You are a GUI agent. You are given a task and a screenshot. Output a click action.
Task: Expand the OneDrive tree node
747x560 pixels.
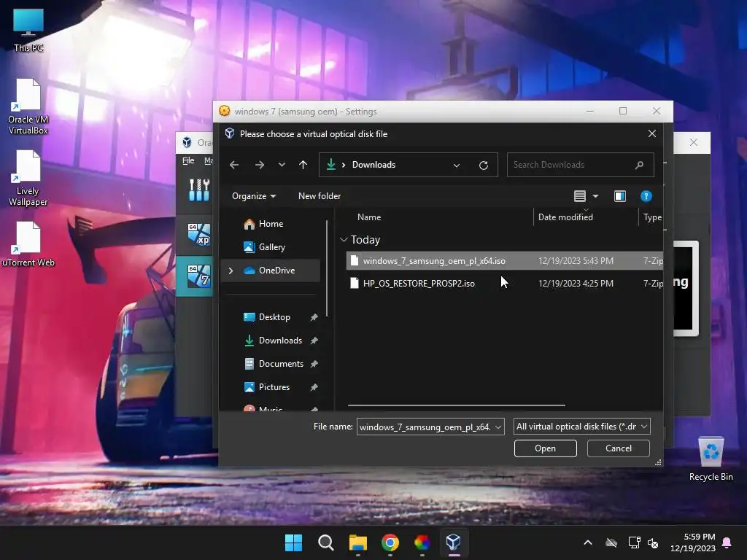(231, 271)
